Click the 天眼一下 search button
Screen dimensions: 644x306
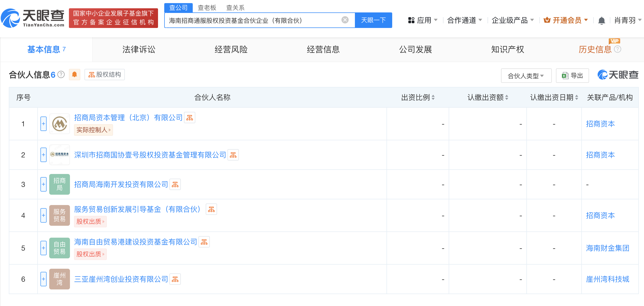373,20
